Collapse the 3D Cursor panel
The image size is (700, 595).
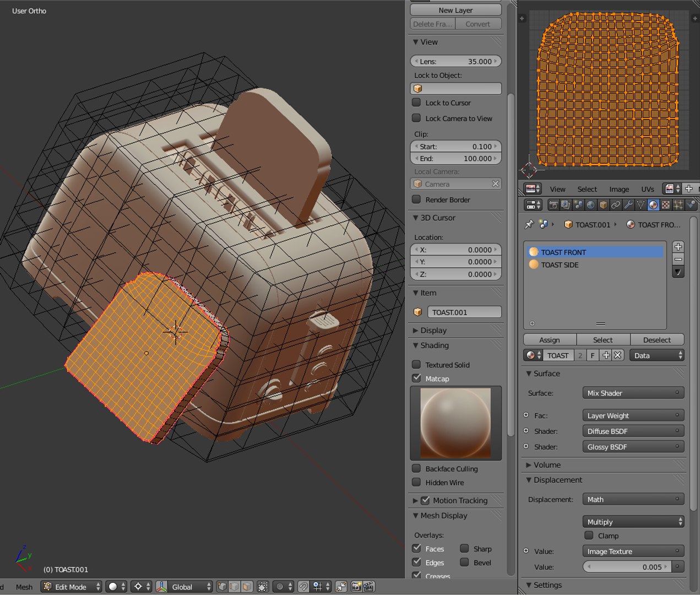416,218
